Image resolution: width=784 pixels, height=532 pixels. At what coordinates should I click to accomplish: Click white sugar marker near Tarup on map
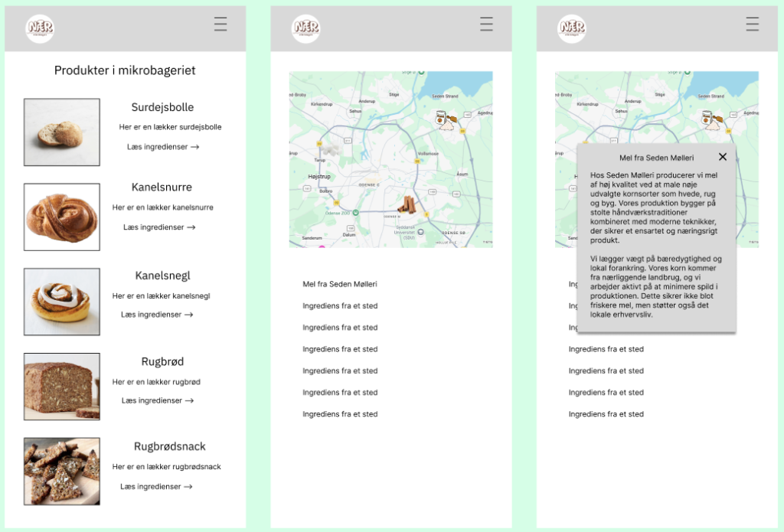coord(331,149)
